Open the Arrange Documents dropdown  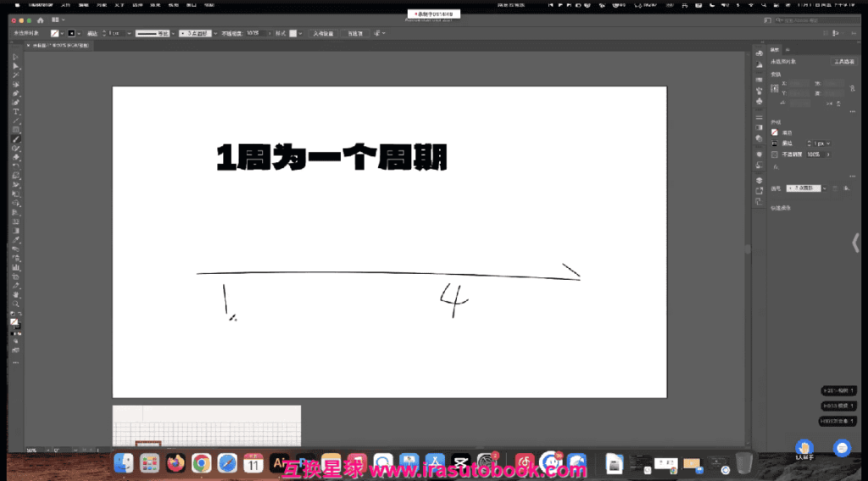(x=57, y=20)
